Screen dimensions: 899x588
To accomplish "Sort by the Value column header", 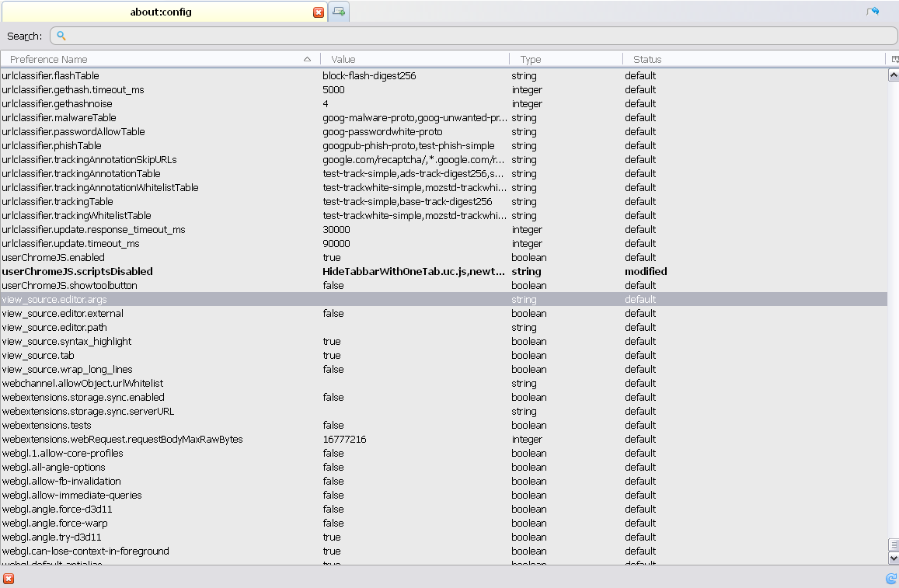I will (x=416, y=59).
